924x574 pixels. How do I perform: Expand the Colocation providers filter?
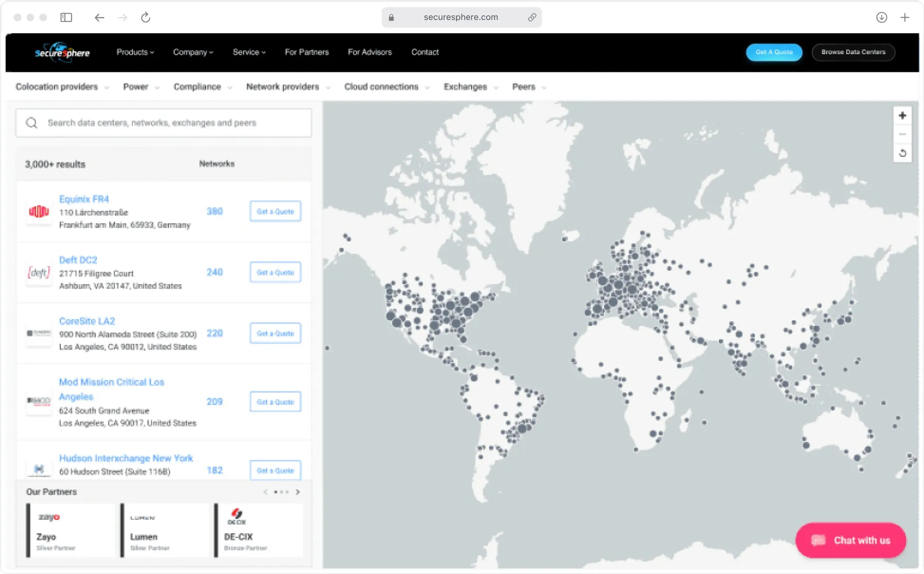pos(62,87)
